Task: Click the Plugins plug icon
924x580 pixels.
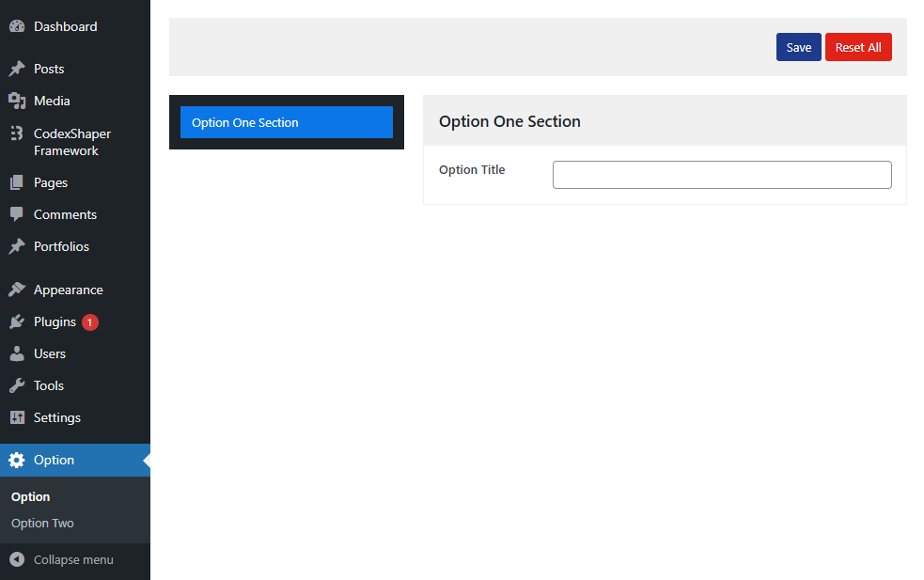Action: coord(15,321)
